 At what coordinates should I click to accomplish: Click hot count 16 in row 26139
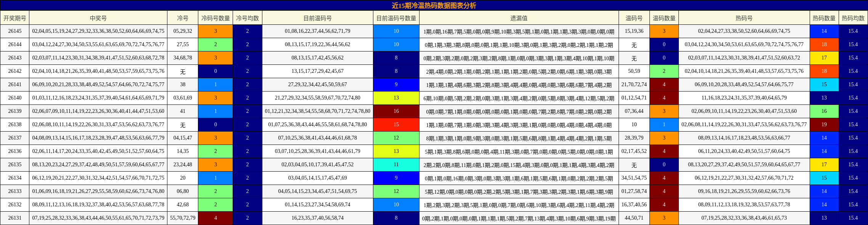click(x=824, y=111)
